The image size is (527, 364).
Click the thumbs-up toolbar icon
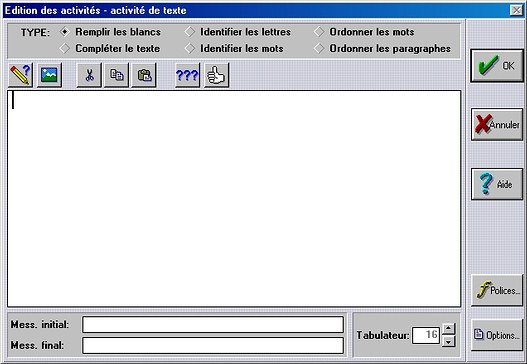[x=216, y=75]
